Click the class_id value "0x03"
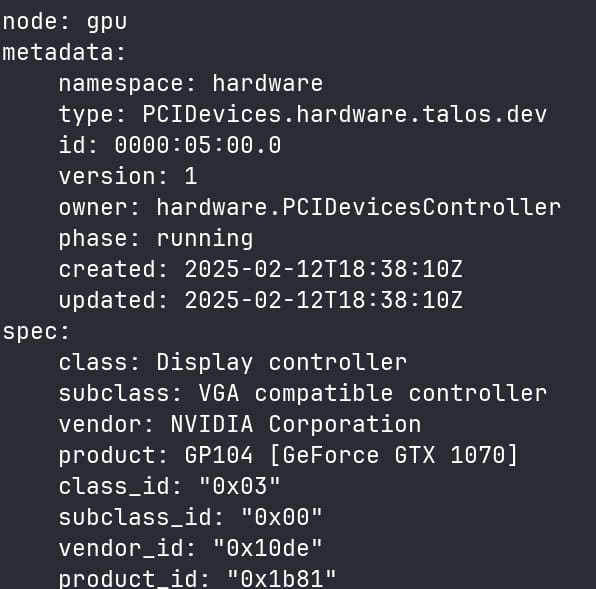Screen dimensions: 596x589 pyautogui.click(x=239, y=486)
